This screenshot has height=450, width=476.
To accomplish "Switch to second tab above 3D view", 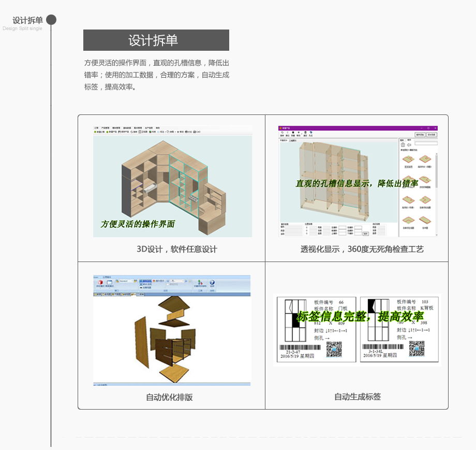I will pos(293,140).
